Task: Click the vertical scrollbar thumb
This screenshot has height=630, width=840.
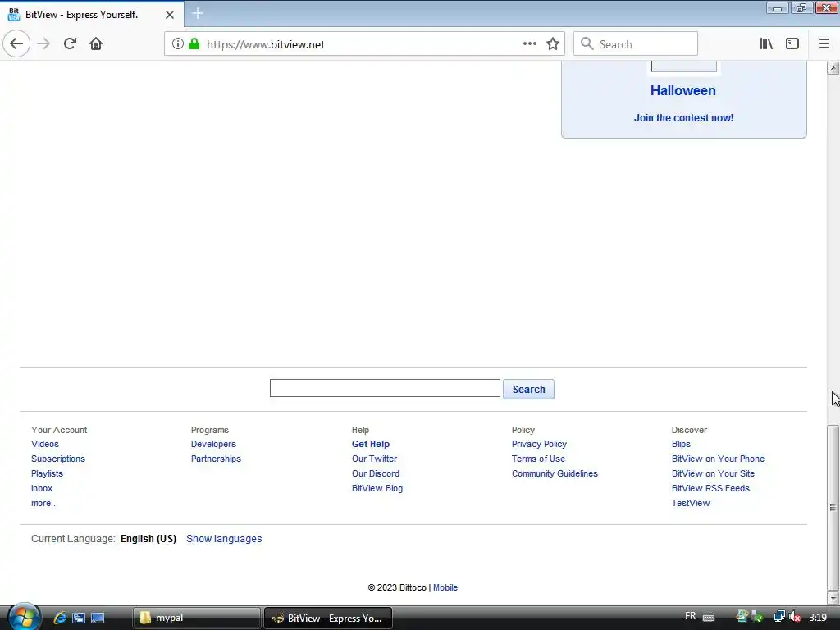Action: 833,507
